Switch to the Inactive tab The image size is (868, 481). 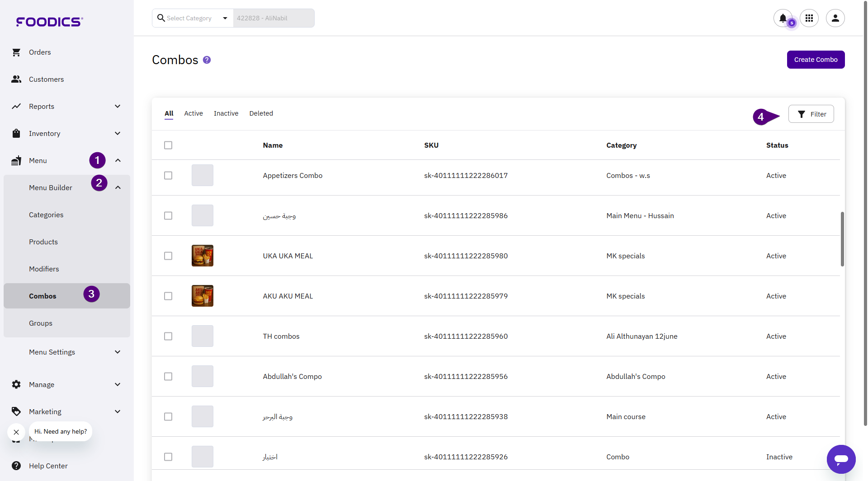226,113
